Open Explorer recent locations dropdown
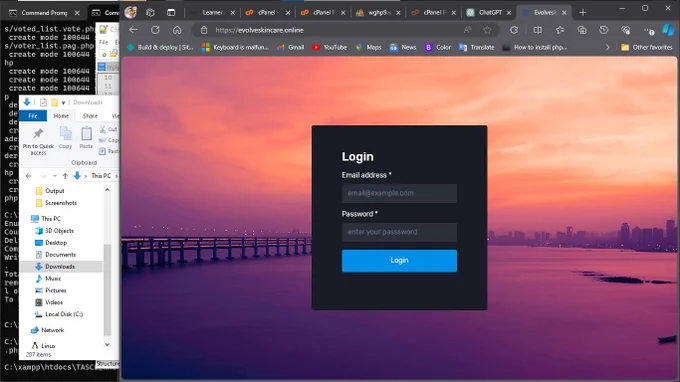 coord(55,176)
